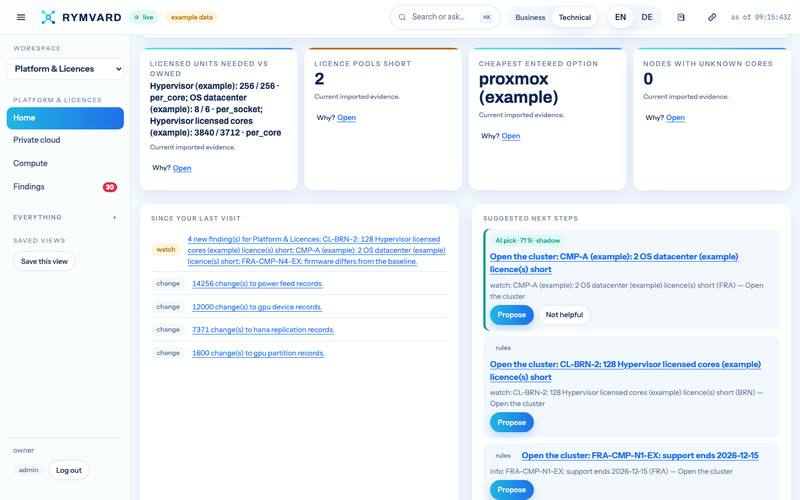Open Why link under Cheapest Entered Option
Viewport: 800px width, 500px height.
(x=511, y=136)
